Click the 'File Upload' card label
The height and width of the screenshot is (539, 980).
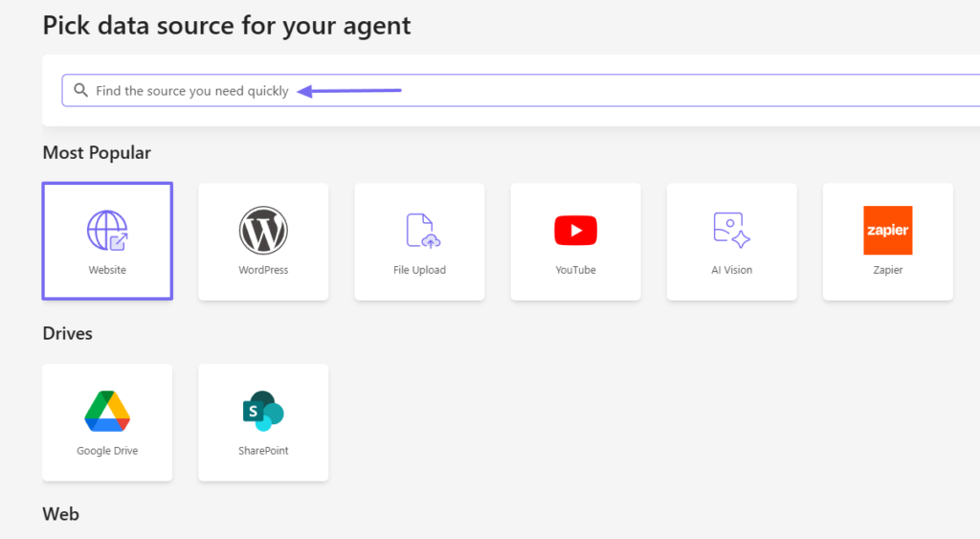419,270
